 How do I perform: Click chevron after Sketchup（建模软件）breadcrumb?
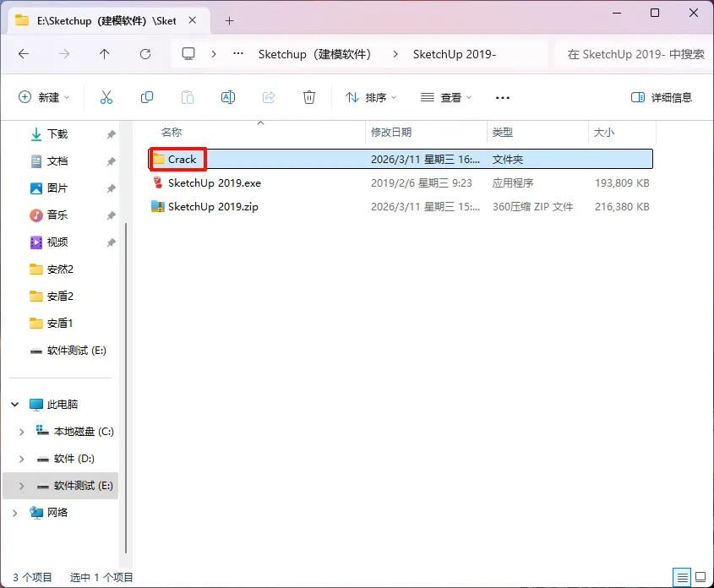(x=395, y=54)
